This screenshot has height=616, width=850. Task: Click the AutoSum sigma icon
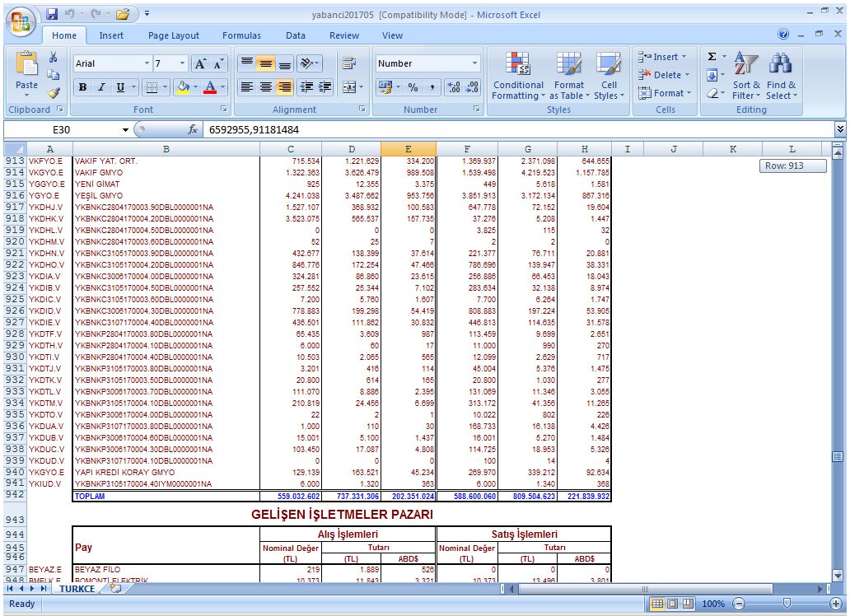(x=712, y=56)
